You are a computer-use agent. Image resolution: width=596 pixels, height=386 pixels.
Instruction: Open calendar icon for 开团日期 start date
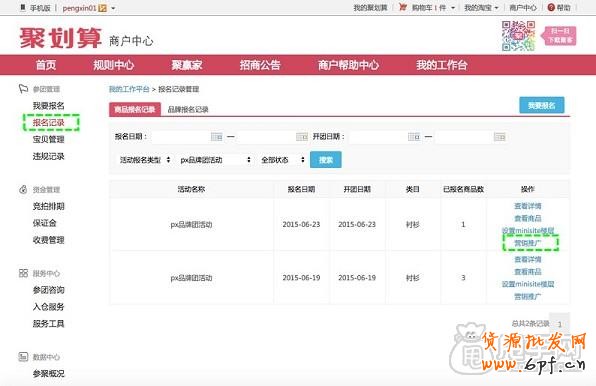point(414,137)
